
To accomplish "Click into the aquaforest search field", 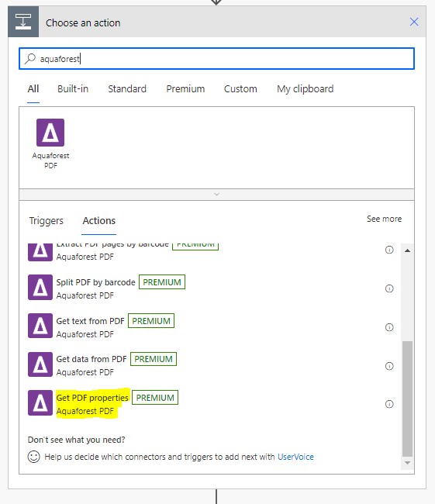I will coord(216,58).
